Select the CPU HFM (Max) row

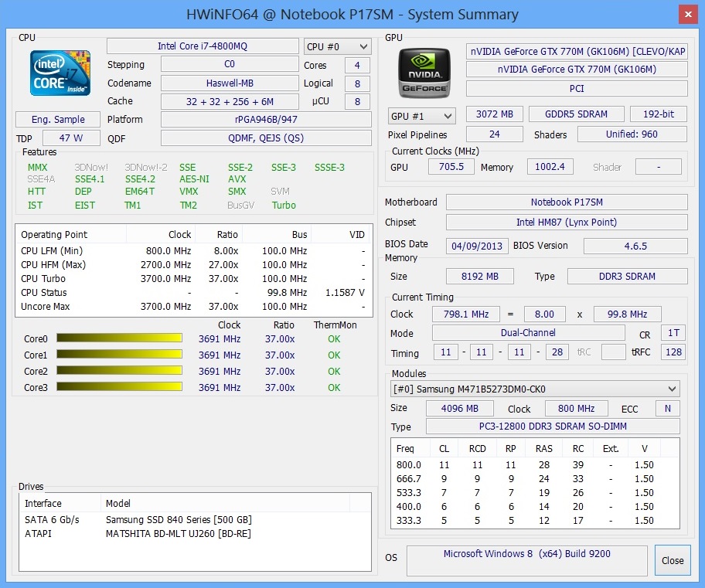194,265
